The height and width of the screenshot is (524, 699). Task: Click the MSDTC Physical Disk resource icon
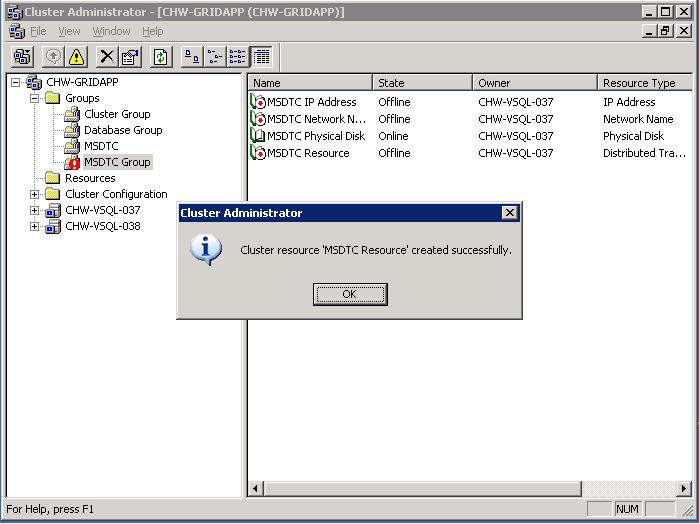click(x=258, y=136)
